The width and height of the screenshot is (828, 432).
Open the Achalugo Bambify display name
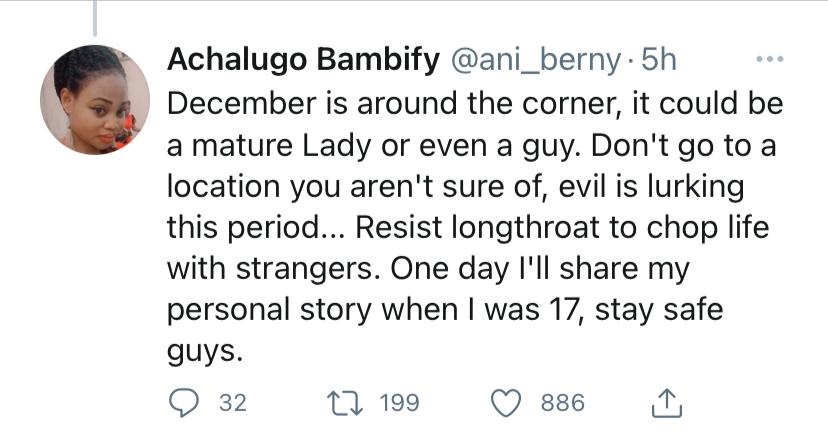click(303, 60)
